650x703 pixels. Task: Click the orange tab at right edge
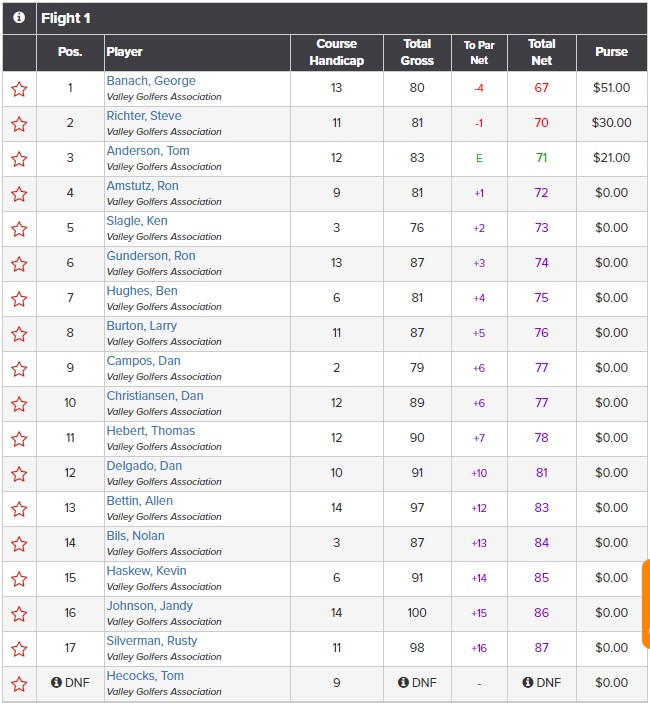point(646,603)
